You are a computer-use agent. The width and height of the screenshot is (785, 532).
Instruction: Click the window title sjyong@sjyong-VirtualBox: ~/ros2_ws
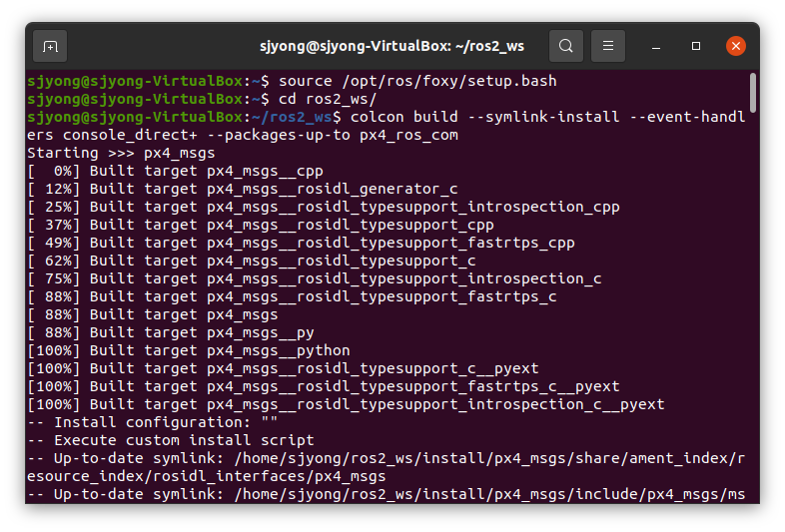point(392,46)
